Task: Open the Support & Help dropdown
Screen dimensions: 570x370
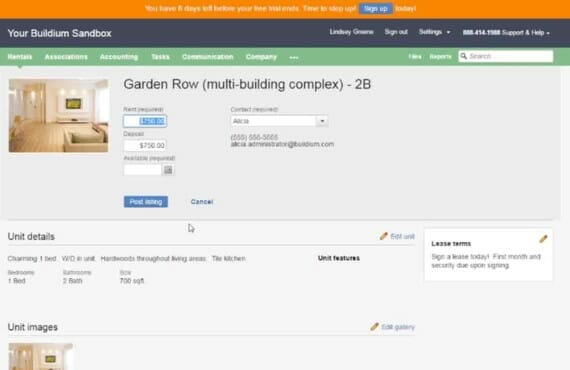Action: 506,33
